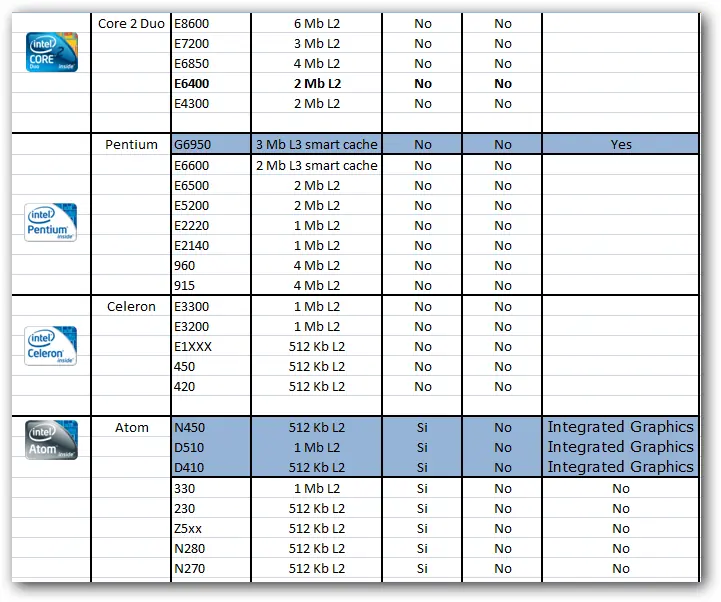Click the E6500 model cell
Screen dimensions: 721x602
coord(211,185)
